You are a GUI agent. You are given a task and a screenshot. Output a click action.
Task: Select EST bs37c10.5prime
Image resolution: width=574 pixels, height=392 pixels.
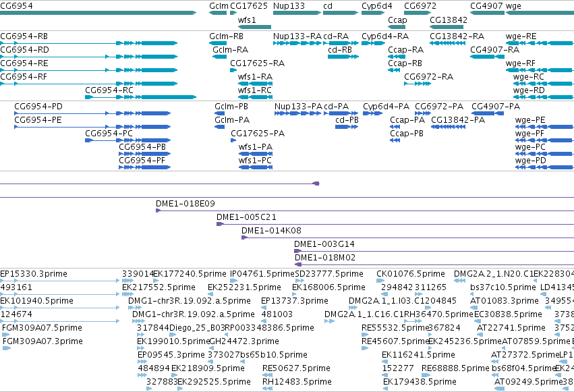coord(503,287)
